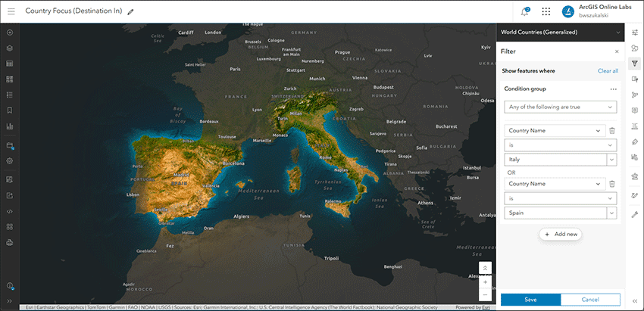Screen dimensions: 644x311
Task: Expand the left Contents toolbar chevrons
Action: 10,300
